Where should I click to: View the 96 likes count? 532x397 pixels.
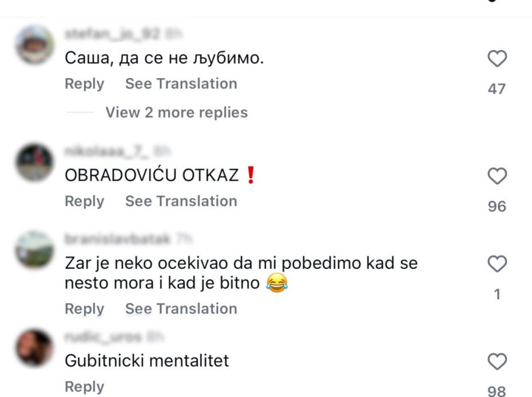tap(497, 206)
